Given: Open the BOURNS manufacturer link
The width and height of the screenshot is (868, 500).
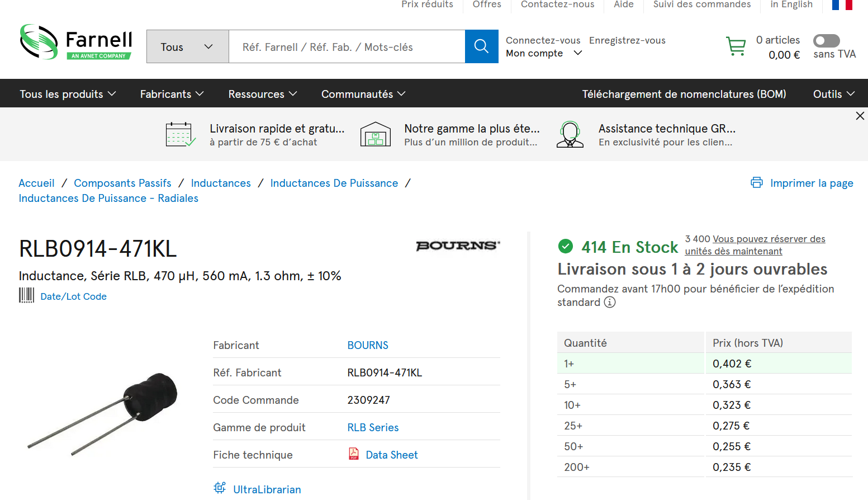Looking at the screenshot, I should (x=368, y=345).
